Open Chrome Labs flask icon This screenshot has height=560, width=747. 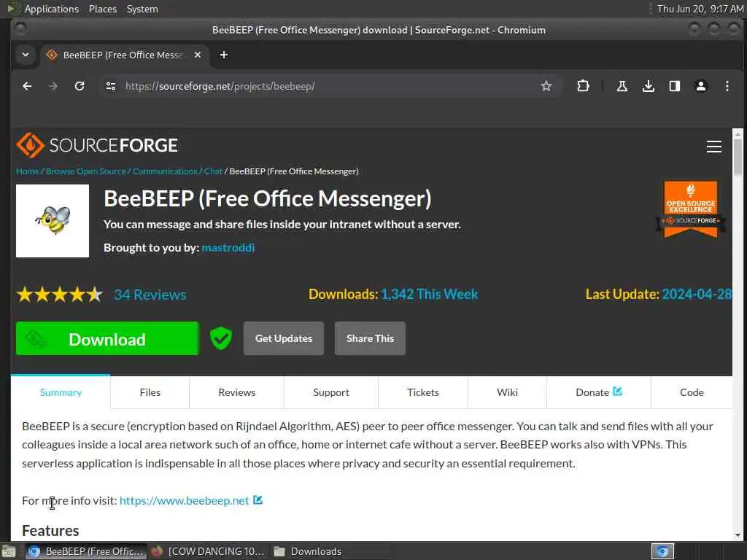(622, 86)
